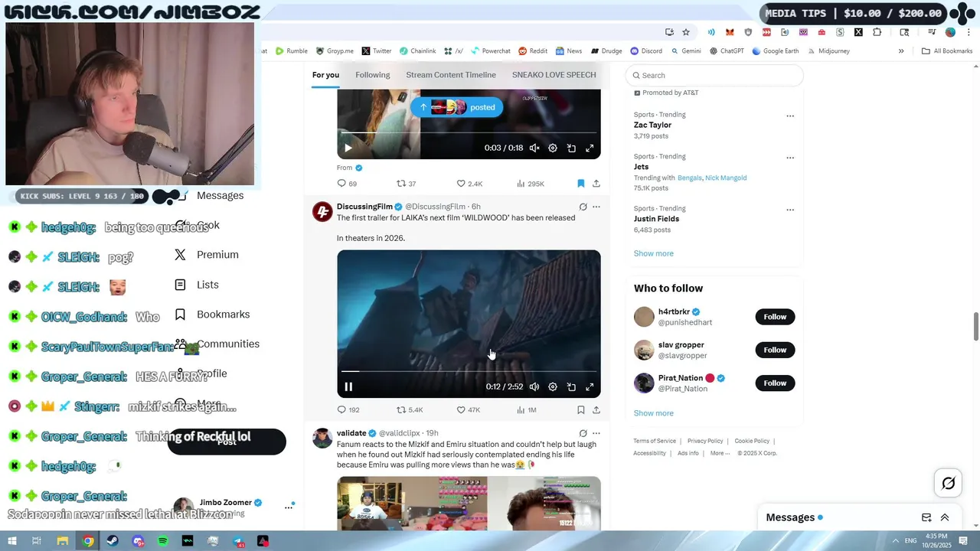This screenshot has width=980, height=551.
Task: Show more trending topics
Action: [653, 253]
